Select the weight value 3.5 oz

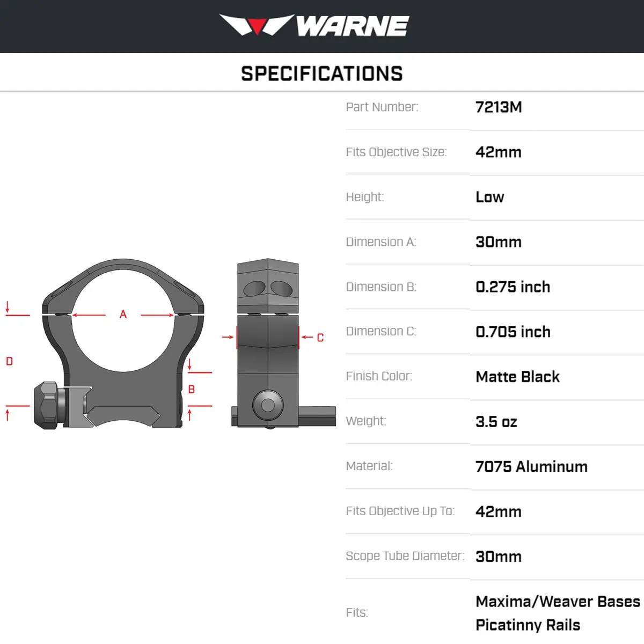496,422
